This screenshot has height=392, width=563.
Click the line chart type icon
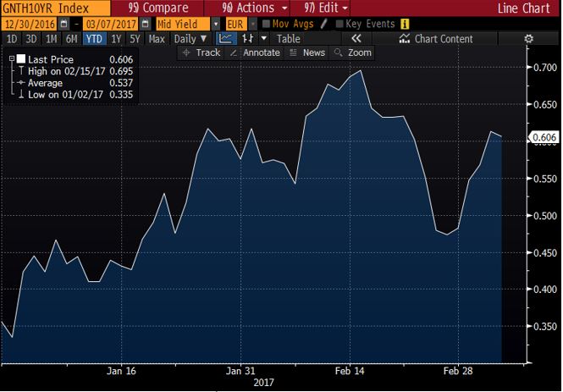pyautogui.click(x=226, y=39)
